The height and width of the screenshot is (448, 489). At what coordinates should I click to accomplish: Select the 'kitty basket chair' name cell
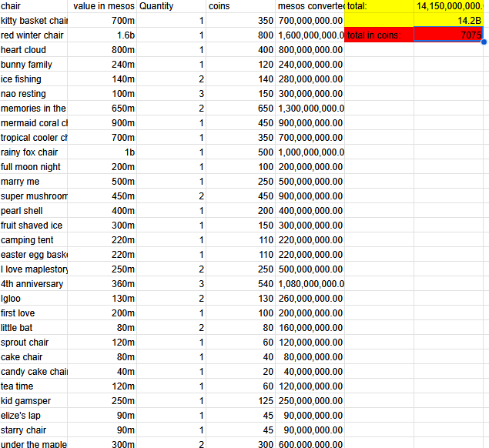tap(34, 21)
